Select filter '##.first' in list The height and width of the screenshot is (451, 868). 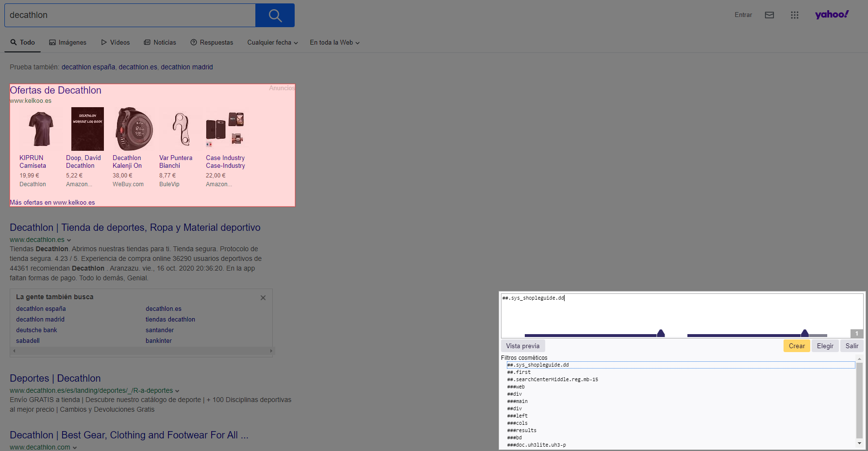tap(681, 372)
